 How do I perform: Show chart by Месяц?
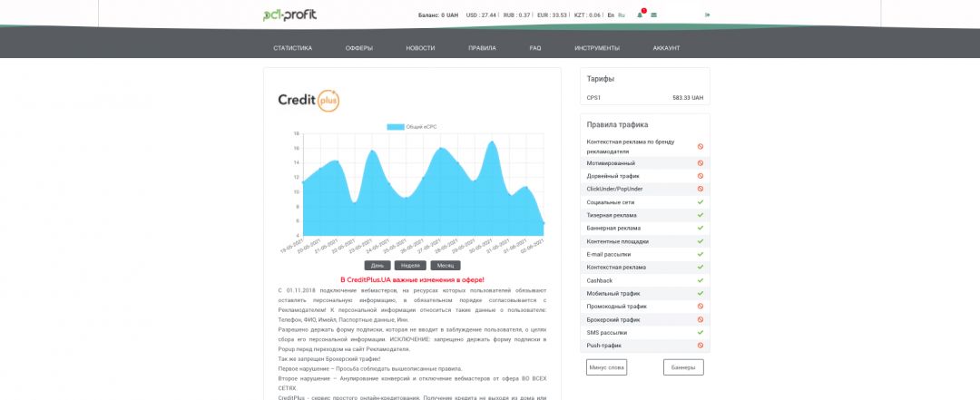(x=446, y=266)
